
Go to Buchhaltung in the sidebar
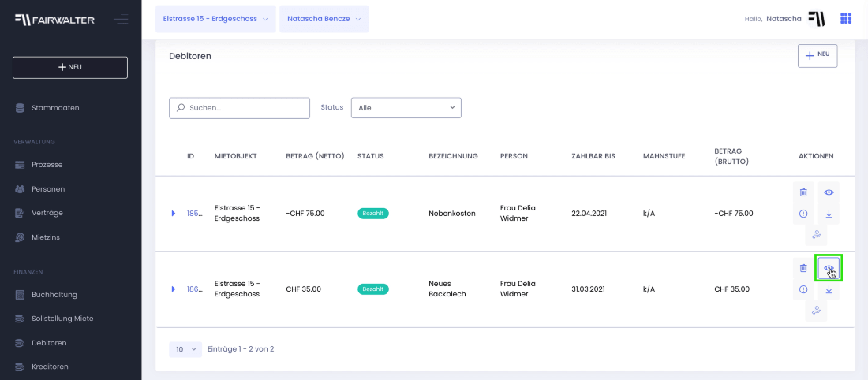pyautogui.click(x=54, y=294)
